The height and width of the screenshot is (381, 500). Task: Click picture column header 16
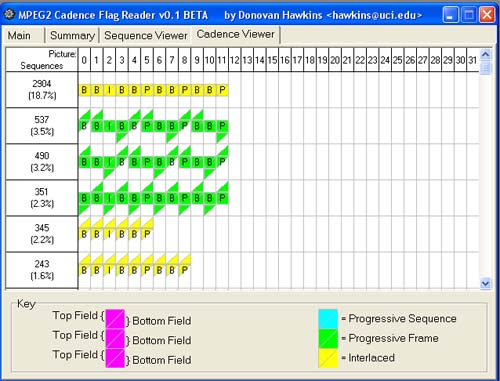click(285, 60)
